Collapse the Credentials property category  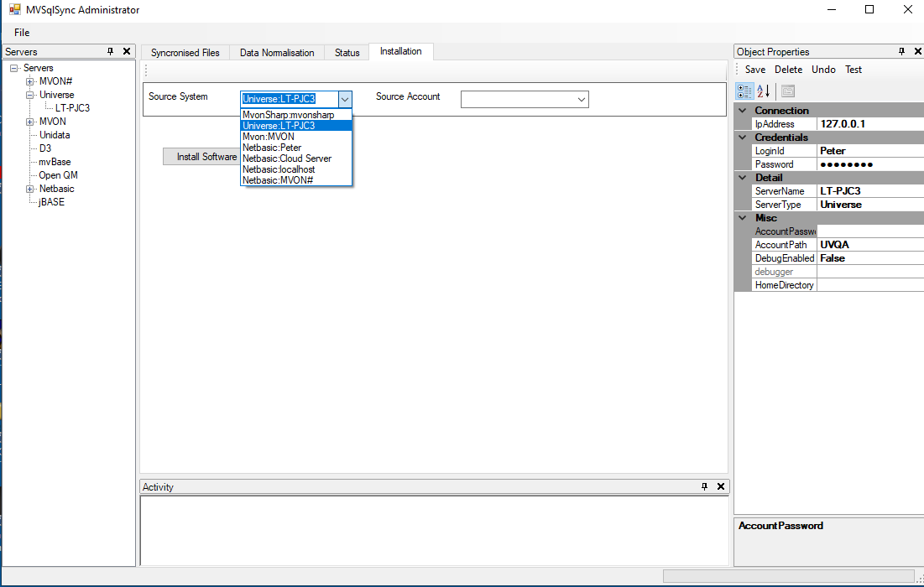[x=743, y=138]
